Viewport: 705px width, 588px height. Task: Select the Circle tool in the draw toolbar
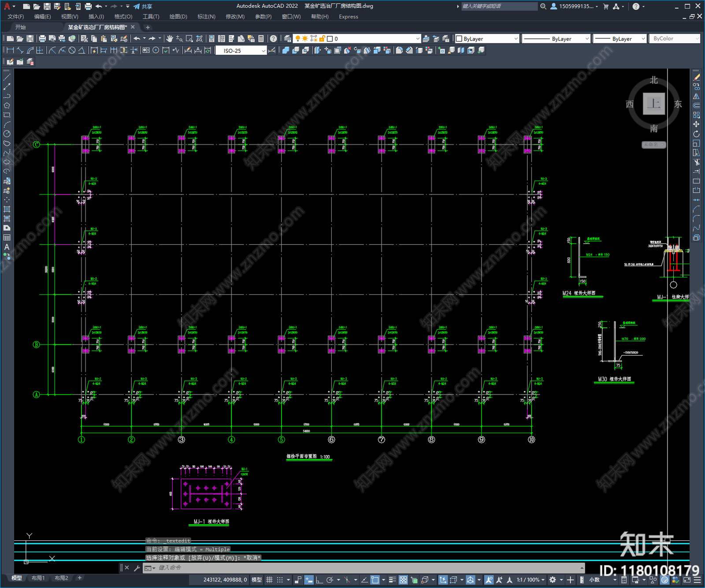(7, 134)
